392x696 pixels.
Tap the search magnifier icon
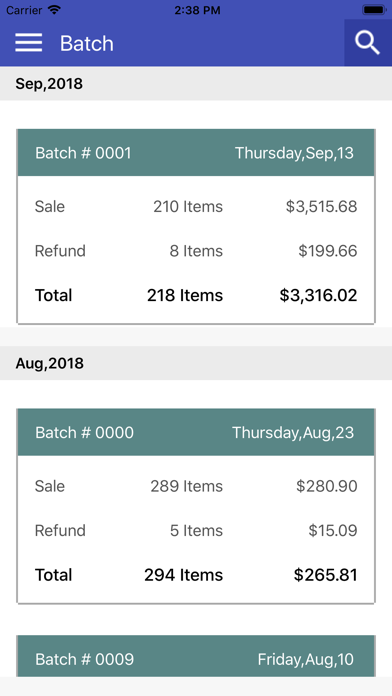pos(368,43)
